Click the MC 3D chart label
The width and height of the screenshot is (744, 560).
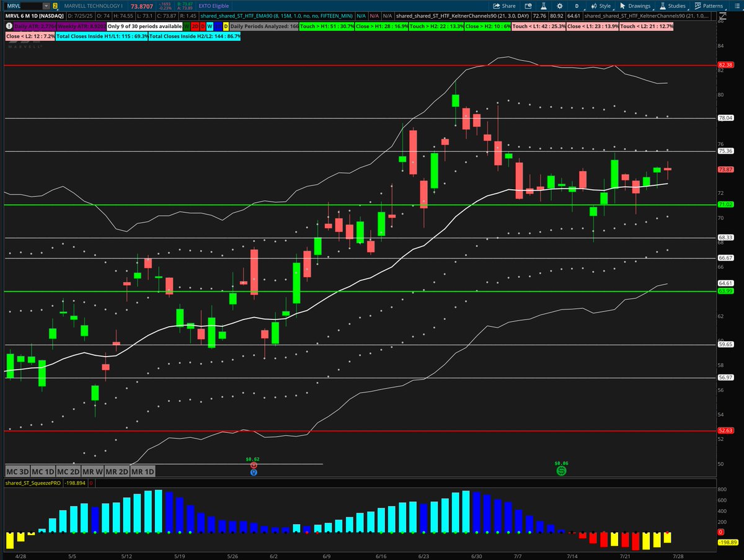point(17,471)
